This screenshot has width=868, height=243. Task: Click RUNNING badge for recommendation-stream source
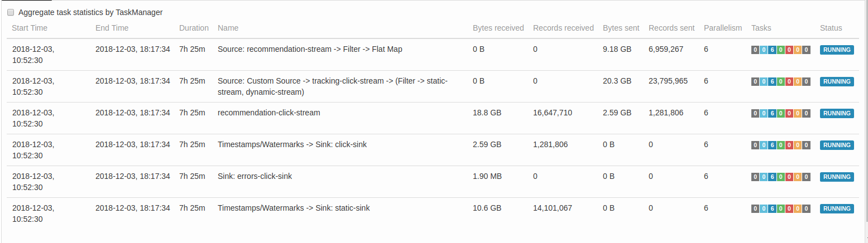pyautogui.click(x=837, y=50)
